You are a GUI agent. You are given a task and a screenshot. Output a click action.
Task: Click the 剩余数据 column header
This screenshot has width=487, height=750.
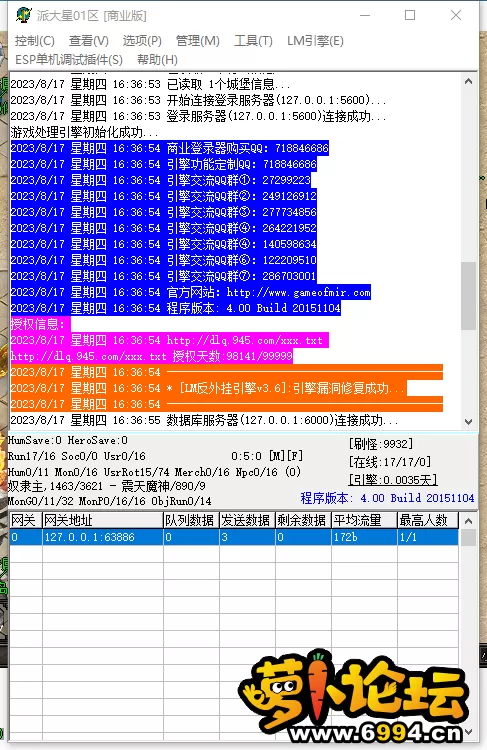[x=303, y=520]
